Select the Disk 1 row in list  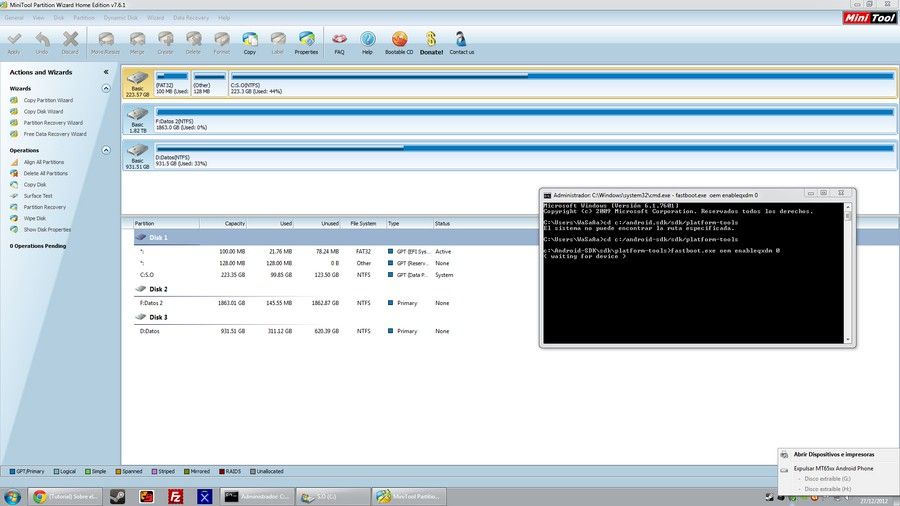[x=336, y=238]
